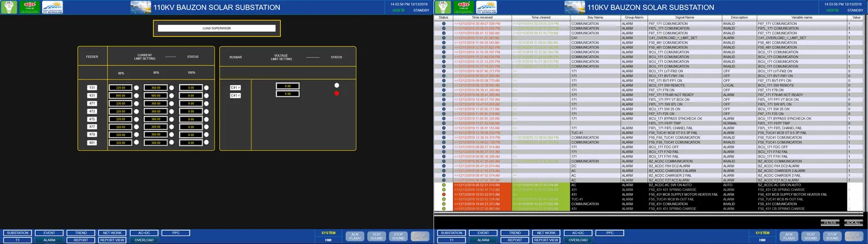Select feeder 431 label
This screenshot has width=868, height=244.
click(92, 95)
